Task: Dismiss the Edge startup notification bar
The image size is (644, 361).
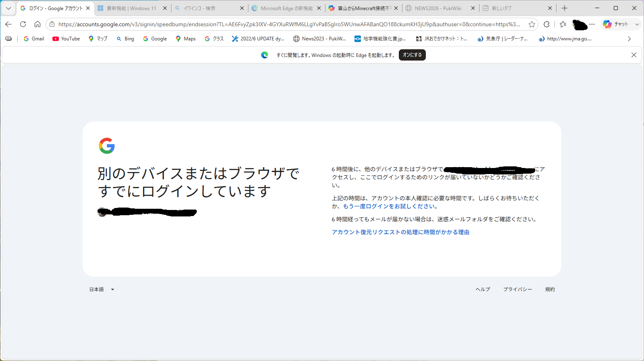Action: [634, 55]
